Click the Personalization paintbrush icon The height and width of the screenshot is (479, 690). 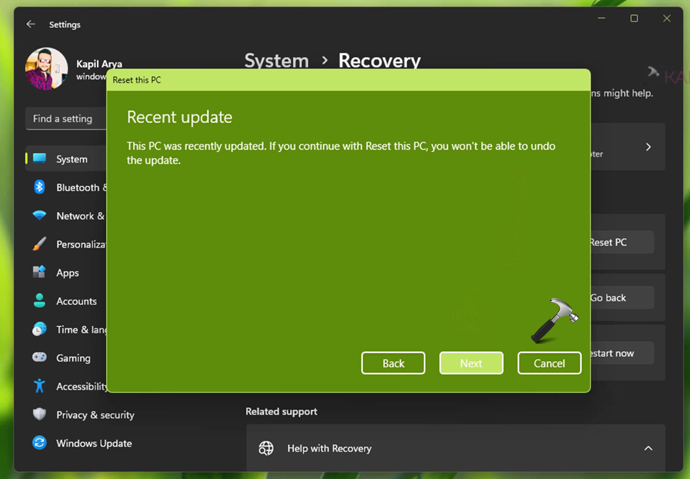pos(40,244)
